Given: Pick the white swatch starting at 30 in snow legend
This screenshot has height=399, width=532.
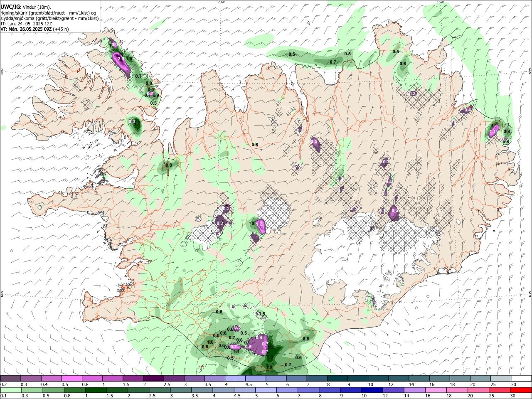Looking at the screenshot, I should [521, 378].
